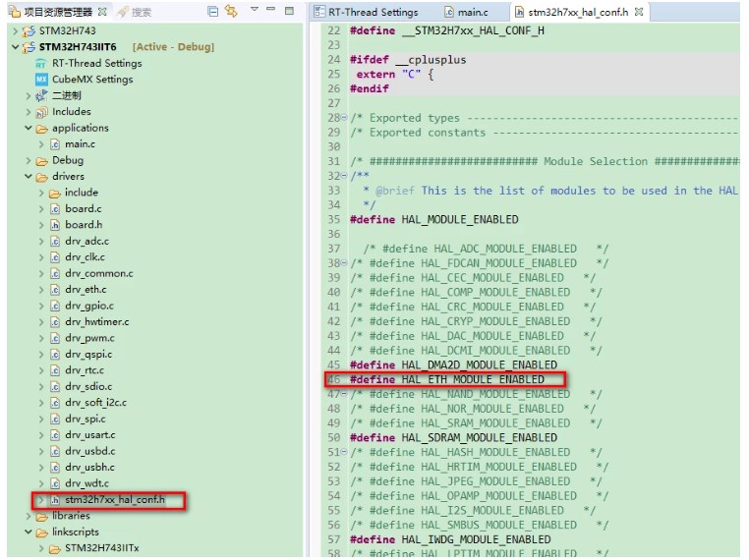
Task: Click drv_hwtimer.c file icon
Action: coord(55,322)
